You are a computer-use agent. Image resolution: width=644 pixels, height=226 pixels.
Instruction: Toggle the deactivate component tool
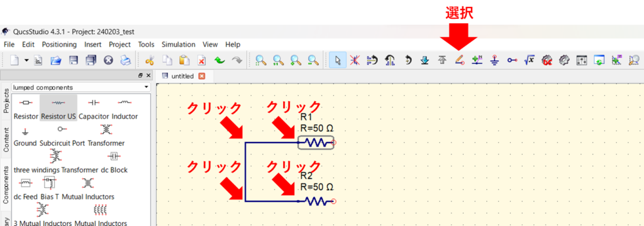point(355,60)
